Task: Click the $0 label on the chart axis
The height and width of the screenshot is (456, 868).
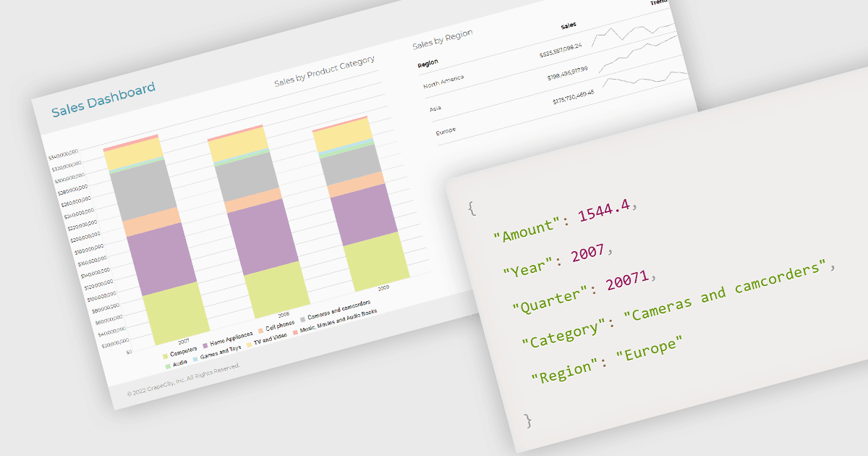Action: pos(129,351)
